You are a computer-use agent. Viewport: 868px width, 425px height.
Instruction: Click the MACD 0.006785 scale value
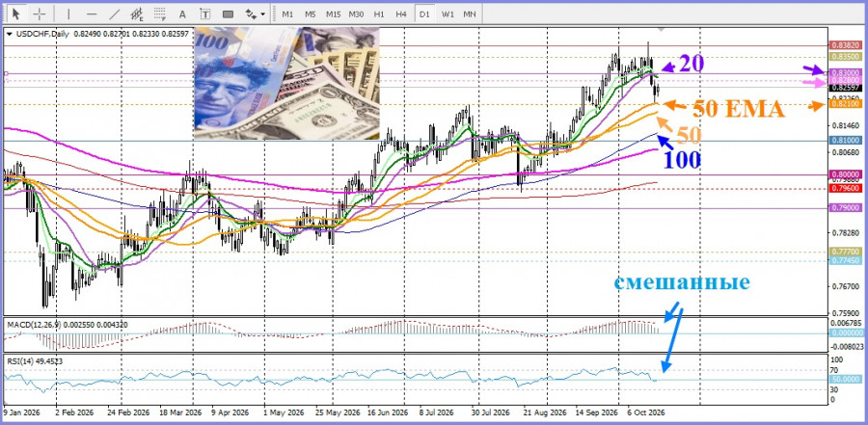pos(846,322)
